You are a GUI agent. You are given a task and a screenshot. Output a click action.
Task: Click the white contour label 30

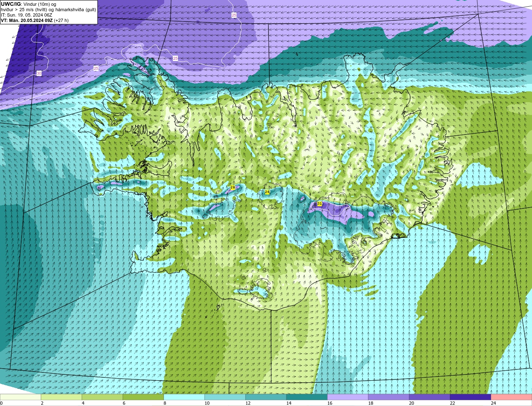point(39,73)
